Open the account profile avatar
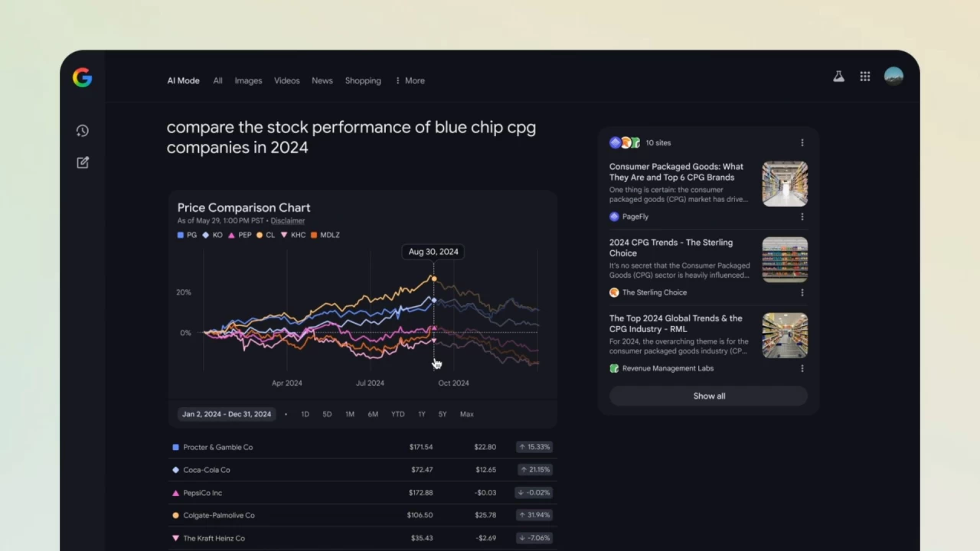980x551 pixels. pos(893,76)
